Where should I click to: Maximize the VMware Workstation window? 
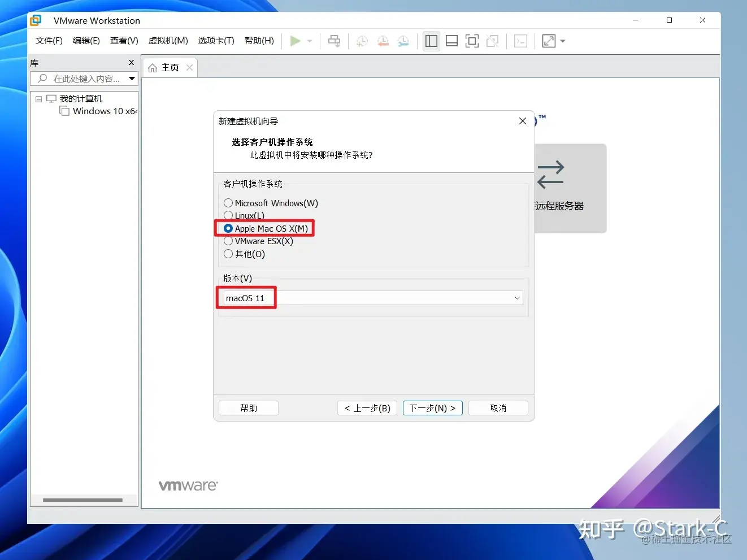pyautogui.click(x=669, y=20)
